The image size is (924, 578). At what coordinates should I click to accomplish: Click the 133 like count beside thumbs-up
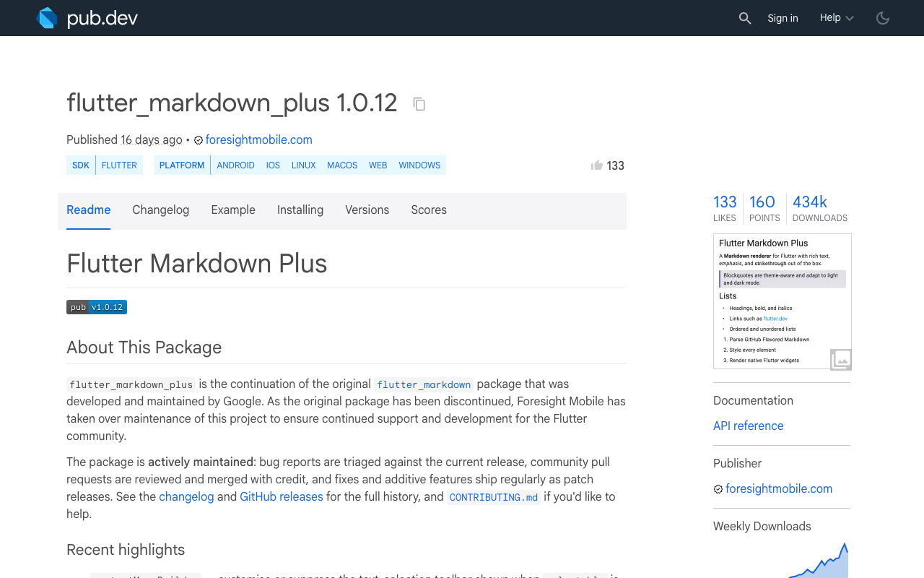[616, 166]
